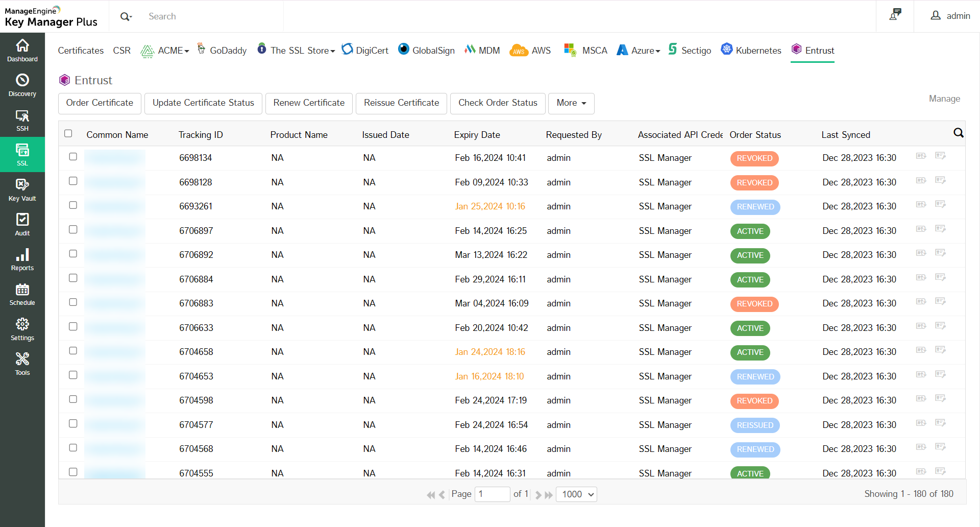View Reports from the sidebar
This screenshot has height=527, width=980.
point(22,259)
